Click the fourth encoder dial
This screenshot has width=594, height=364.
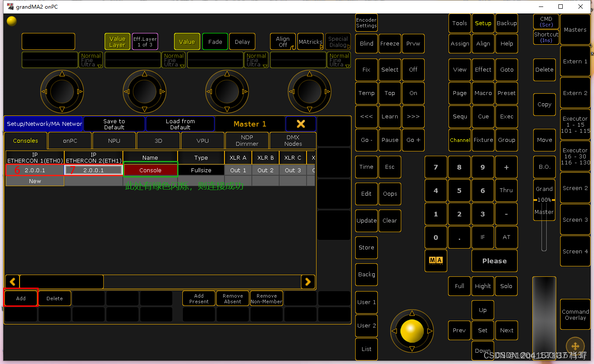pos(310,92)
